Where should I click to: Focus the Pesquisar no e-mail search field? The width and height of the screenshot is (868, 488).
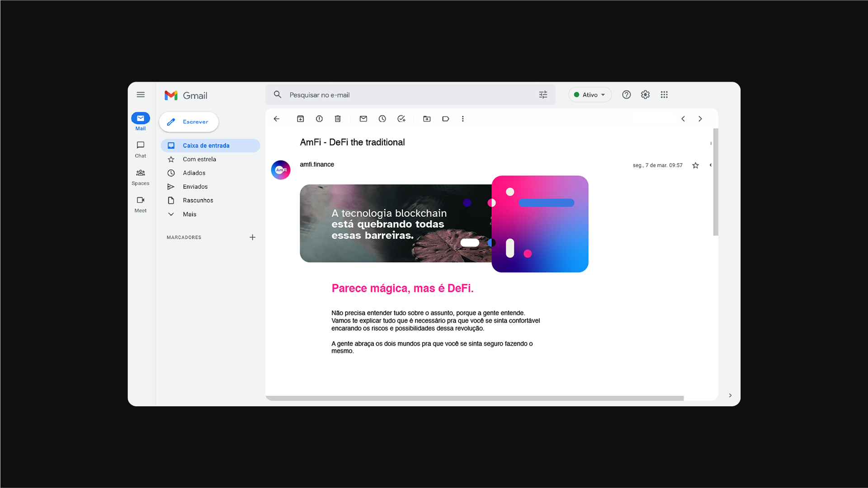pos(410,94)
